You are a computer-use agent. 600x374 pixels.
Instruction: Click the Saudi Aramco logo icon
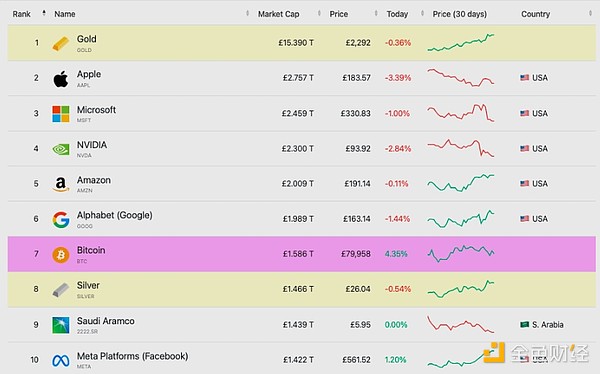[61, 325]
